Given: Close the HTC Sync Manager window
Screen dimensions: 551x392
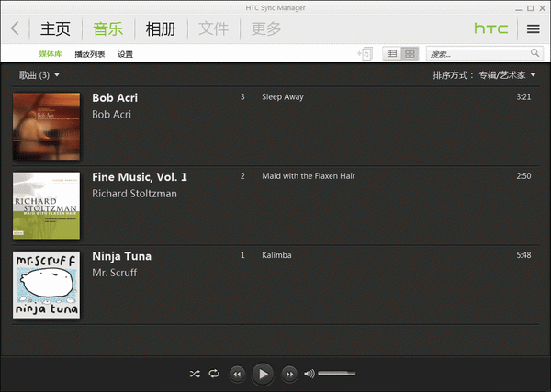Looking at the screenshot, I should click(542, 8).
